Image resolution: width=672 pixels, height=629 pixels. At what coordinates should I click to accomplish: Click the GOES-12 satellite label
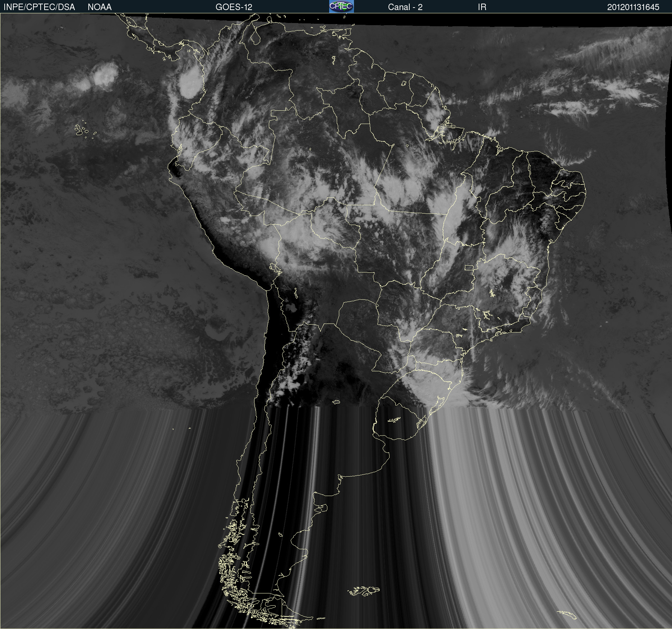click(x=234, y=7)
